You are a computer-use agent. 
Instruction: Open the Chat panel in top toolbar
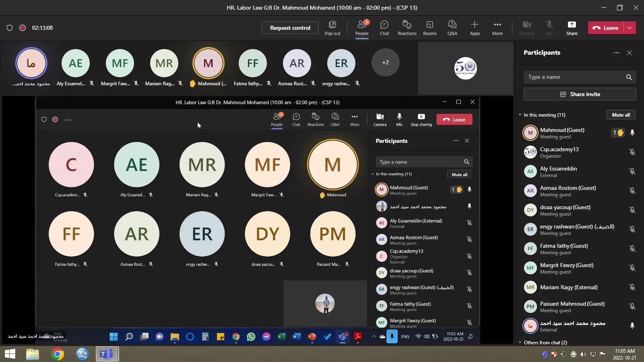[384, 27]
